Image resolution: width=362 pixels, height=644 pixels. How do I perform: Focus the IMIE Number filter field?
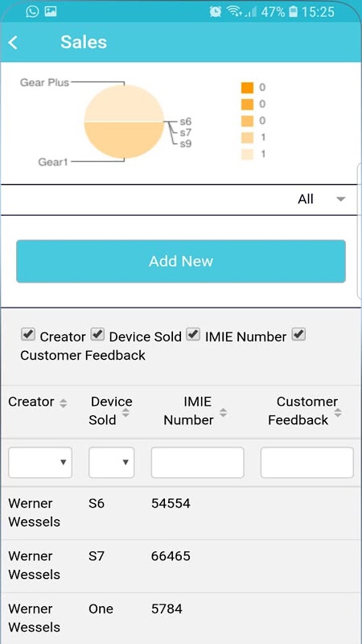[197, 462]
